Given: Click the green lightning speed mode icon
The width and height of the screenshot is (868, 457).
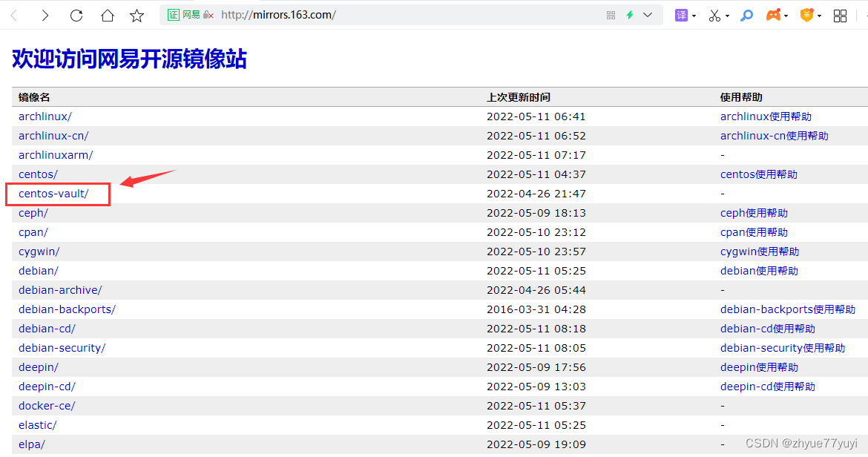Looking at the screenshot, I should (x=629, y=15).
